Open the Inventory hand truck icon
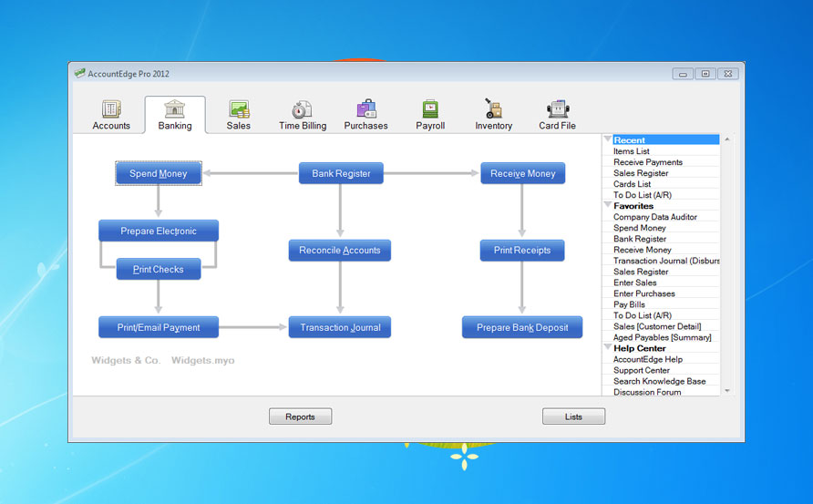 coord(493,108)
